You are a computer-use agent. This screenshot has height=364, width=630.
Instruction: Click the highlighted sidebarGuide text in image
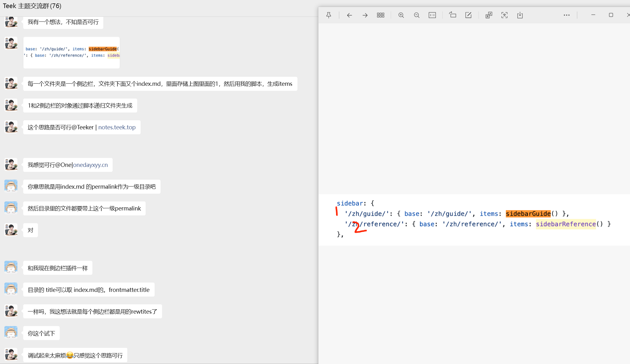click(x=528, y=214)
